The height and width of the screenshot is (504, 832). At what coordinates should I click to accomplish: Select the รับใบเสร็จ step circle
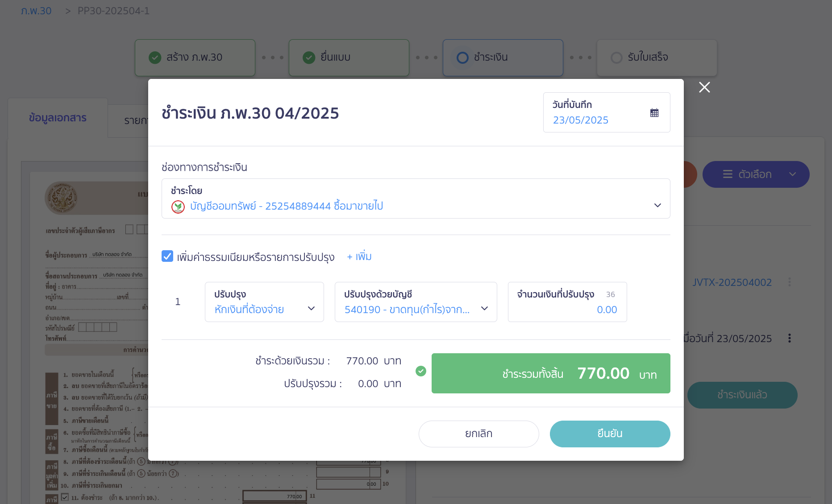[x=616, y=58]
